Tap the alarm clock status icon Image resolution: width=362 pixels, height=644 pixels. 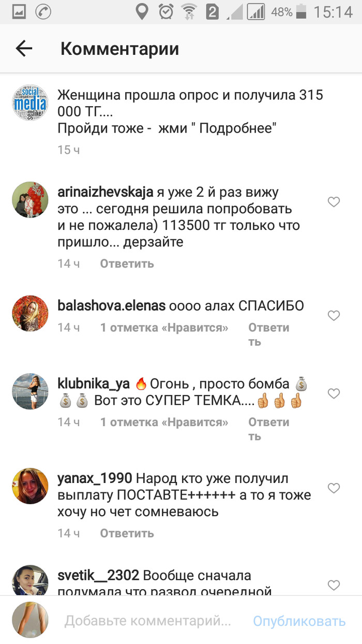point(166,11)
